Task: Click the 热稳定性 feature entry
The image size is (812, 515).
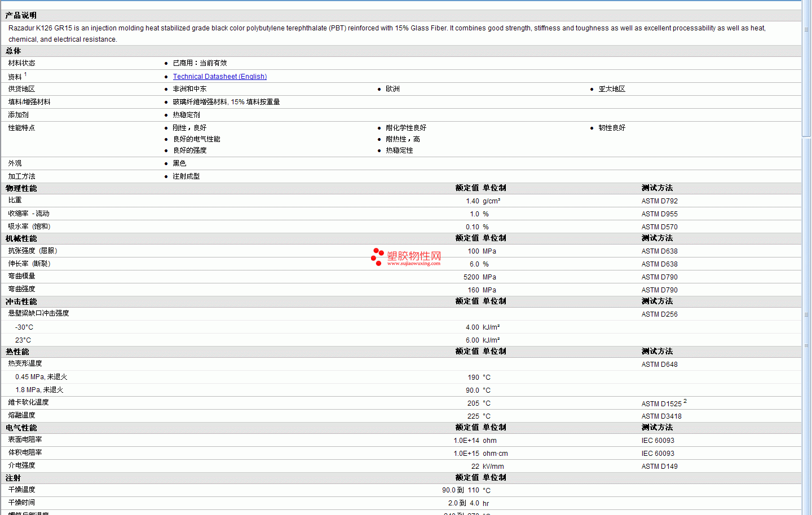Action: click(x=399, y=150)
